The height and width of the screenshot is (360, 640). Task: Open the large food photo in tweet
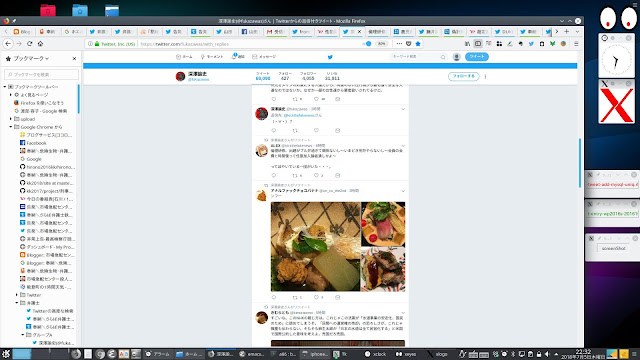pyautogui.click(x=316, y=246)
